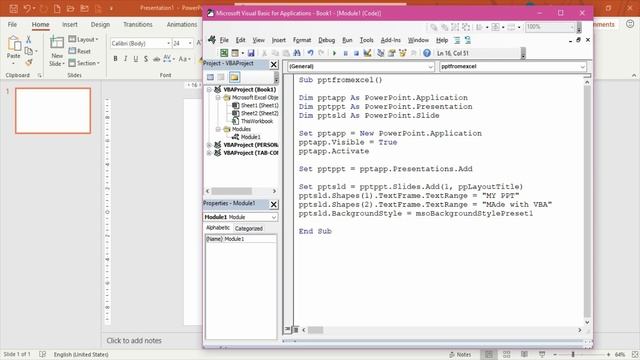Run the macro with the play icon
Viewport: 640px width, 360px height.
click(334, 53)
